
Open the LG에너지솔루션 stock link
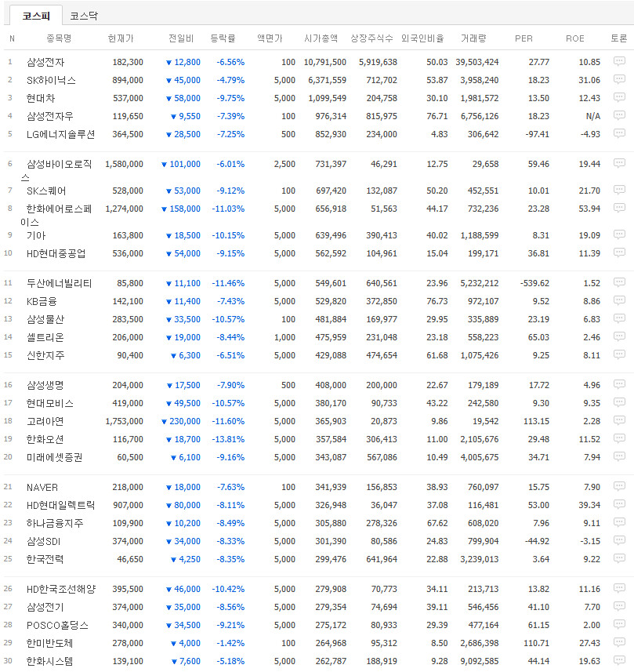(x=60, y=134)
